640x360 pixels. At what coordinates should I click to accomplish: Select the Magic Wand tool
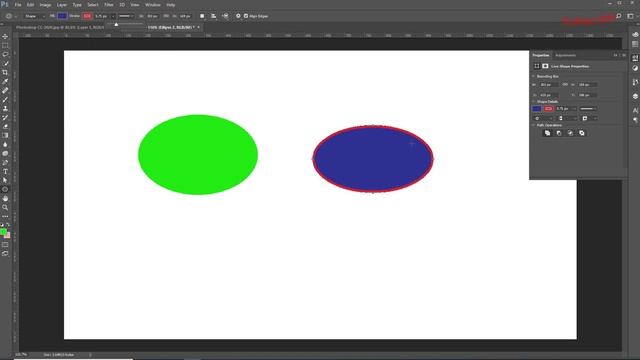coord(5,63)
